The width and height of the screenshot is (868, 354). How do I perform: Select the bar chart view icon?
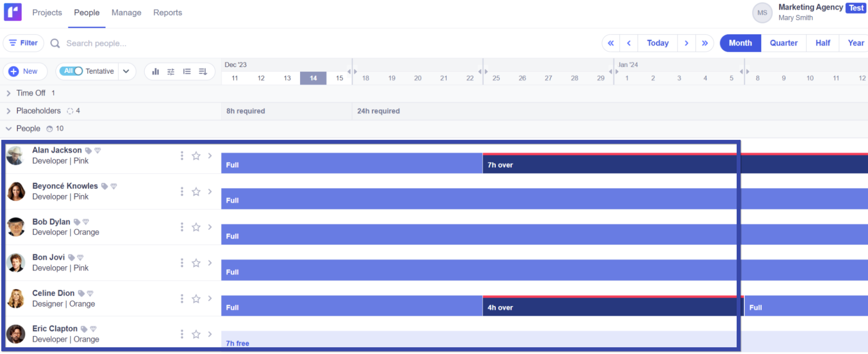[156, 71]
